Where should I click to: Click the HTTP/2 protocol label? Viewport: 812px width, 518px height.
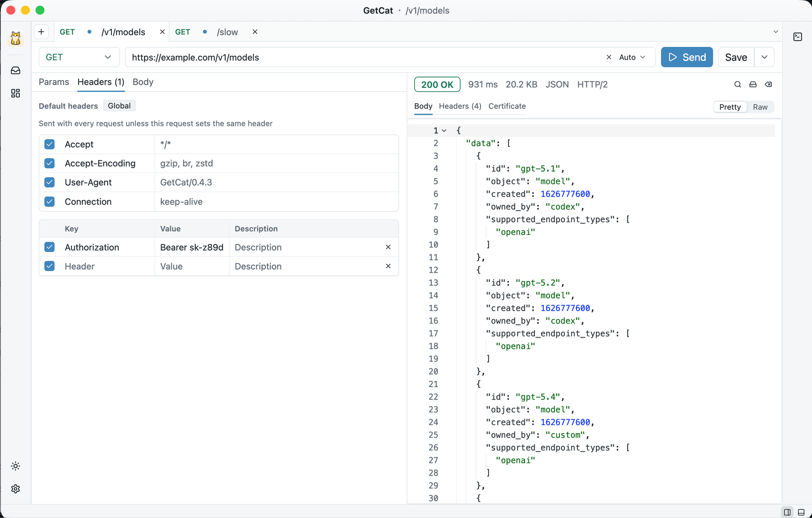coord(592,84)
